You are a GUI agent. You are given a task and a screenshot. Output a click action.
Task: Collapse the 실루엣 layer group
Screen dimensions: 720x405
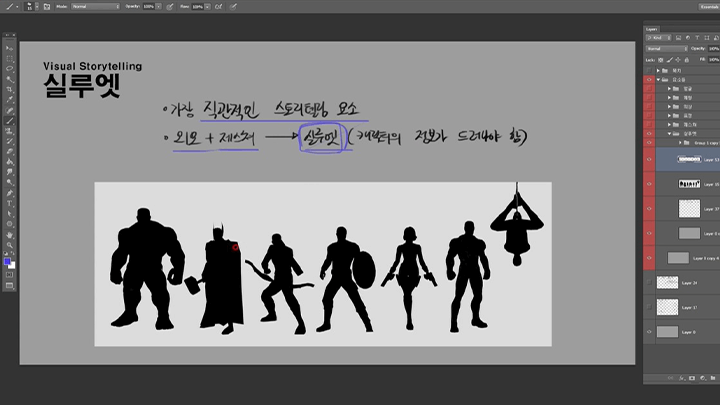(x=669, y=134)
